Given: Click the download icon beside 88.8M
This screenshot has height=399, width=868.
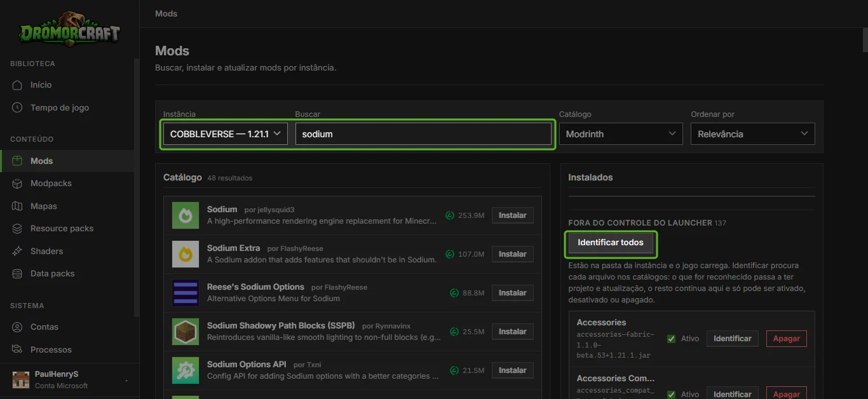Looking at the screenshot, I should [454, 293].
